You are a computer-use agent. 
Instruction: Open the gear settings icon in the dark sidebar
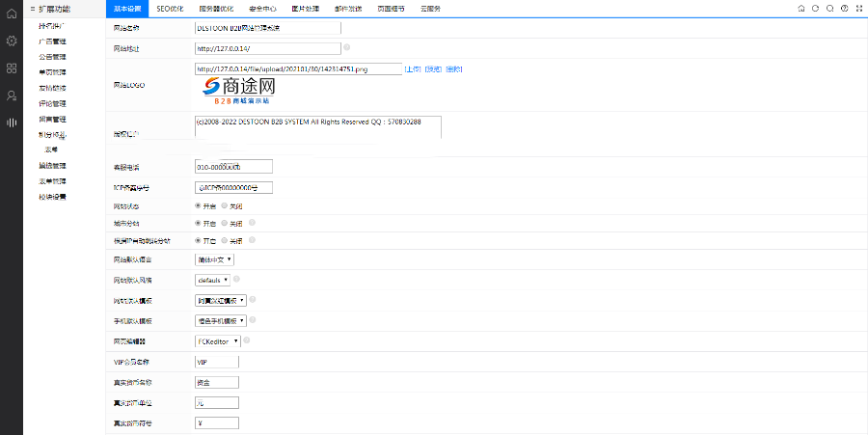click(x=11, y=41)
